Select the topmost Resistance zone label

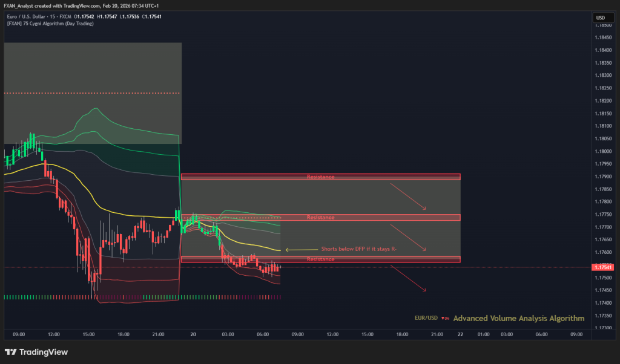pos(320,177)
